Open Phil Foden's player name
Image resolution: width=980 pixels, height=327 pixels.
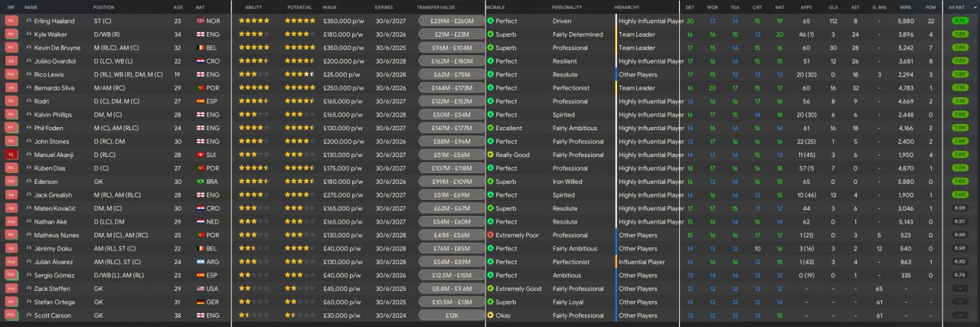(48, 128)
